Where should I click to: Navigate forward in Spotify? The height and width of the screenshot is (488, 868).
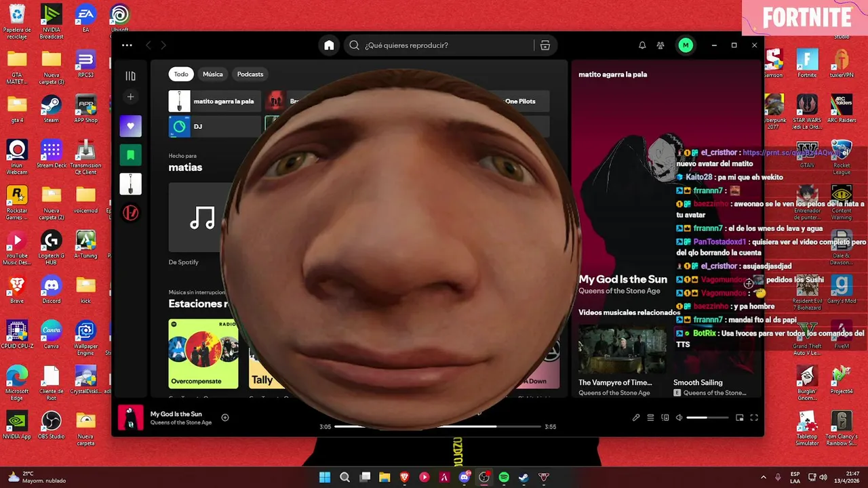tap(163, 45)
